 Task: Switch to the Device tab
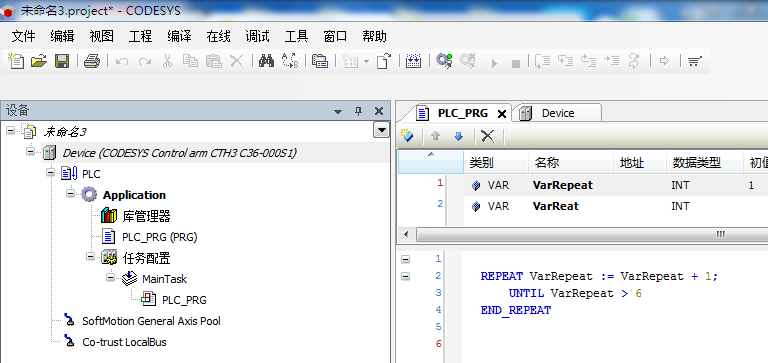[557, 113]
